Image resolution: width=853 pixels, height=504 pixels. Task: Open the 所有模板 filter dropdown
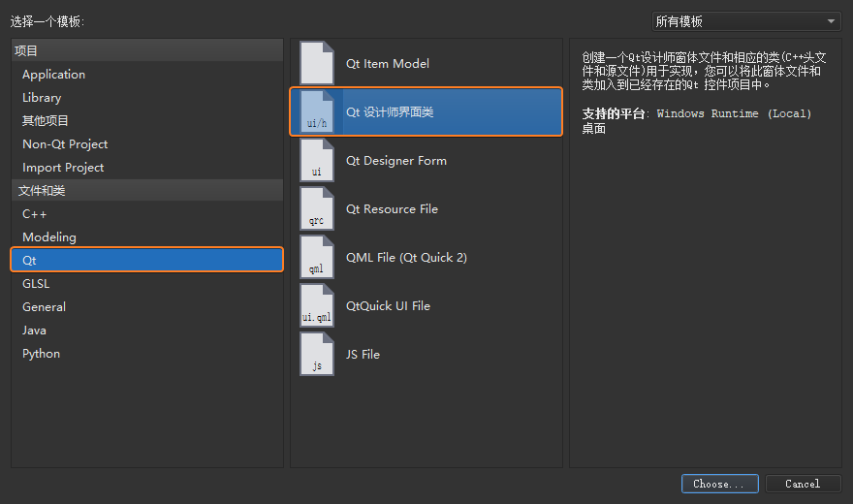(x=745, y=21)
